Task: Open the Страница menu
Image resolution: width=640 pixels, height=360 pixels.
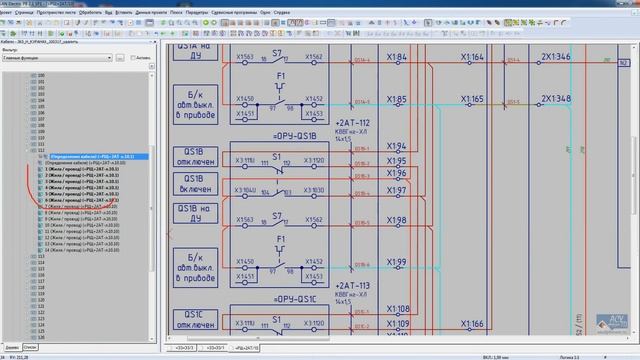Action: [24, 13]
